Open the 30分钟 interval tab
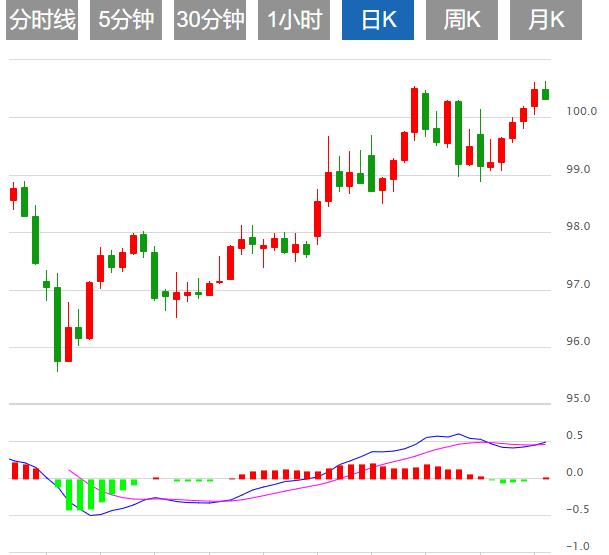609x555 pixels. pyautogui.click(x=210, y=20)
